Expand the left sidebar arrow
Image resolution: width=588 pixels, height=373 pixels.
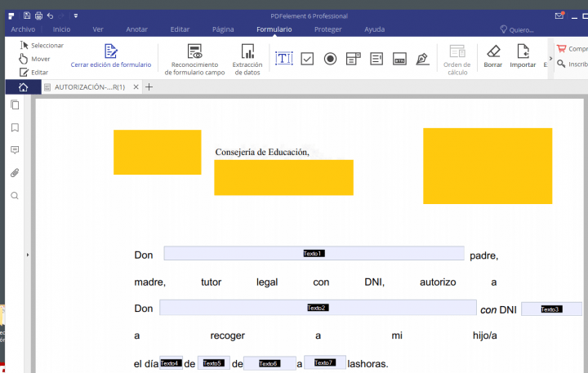[x=28, y=255]
